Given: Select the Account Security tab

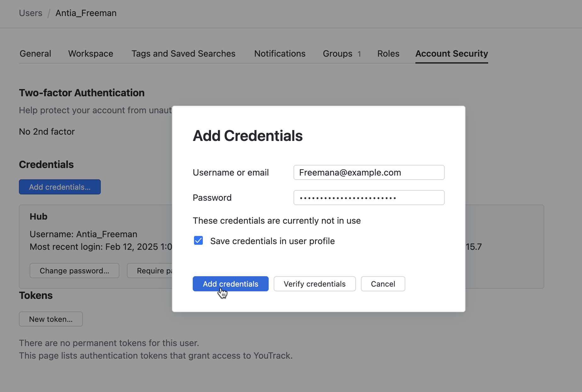Looking at the screenshot, I should click(x=452, y=53).
